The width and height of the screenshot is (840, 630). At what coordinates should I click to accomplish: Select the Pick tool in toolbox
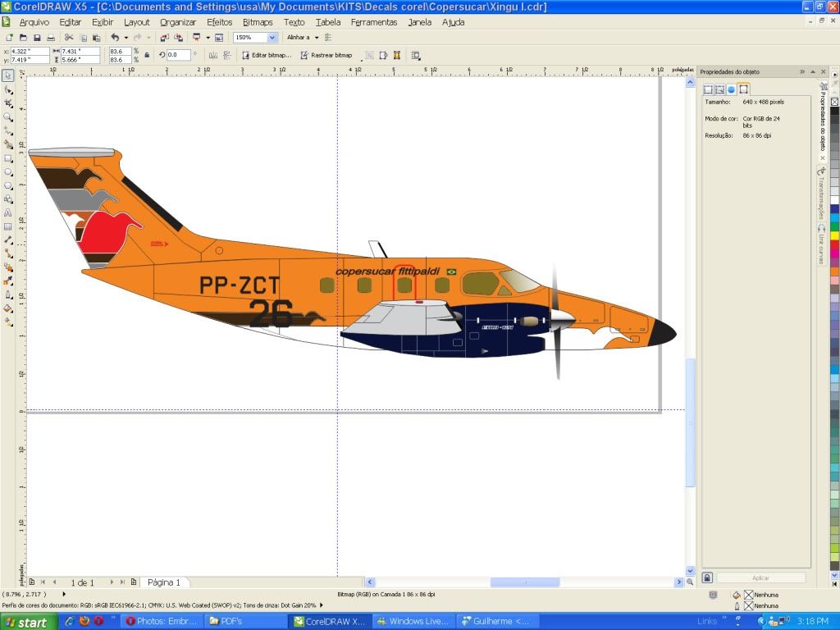(x=7, y=75)
